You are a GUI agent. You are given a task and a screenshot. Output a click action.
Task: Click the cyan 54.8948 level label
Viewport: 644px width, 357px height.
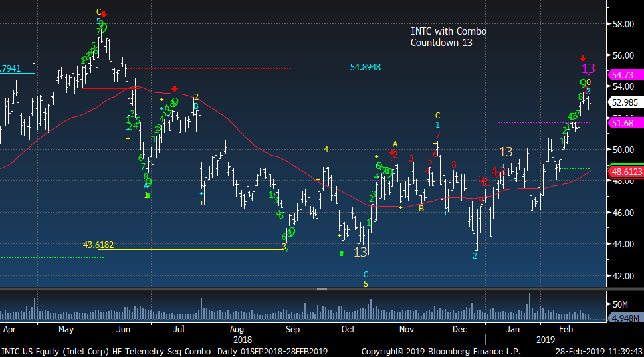365,67
